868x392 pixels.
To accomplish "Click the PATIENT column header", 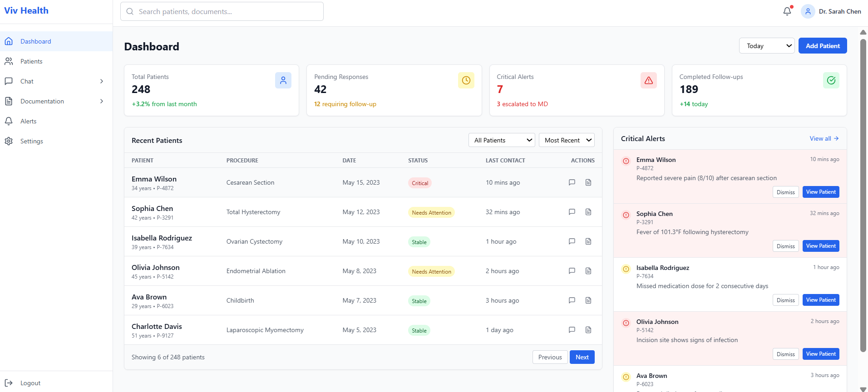I will click(143, 160).
